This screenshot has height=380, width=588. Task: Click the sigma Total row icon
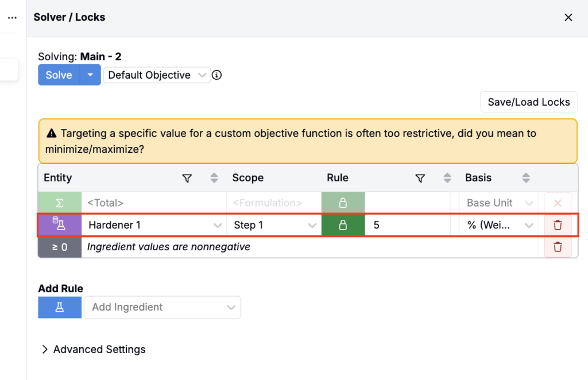tap(60, 203)
